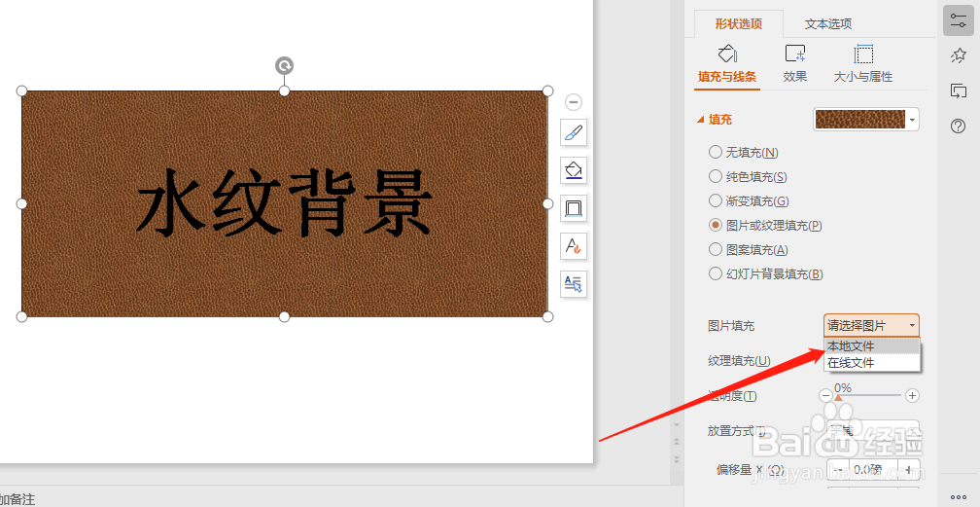Open the slide transition sidebar icon
The width and height of the screenshot is (980, 507).
coord(959,91)
